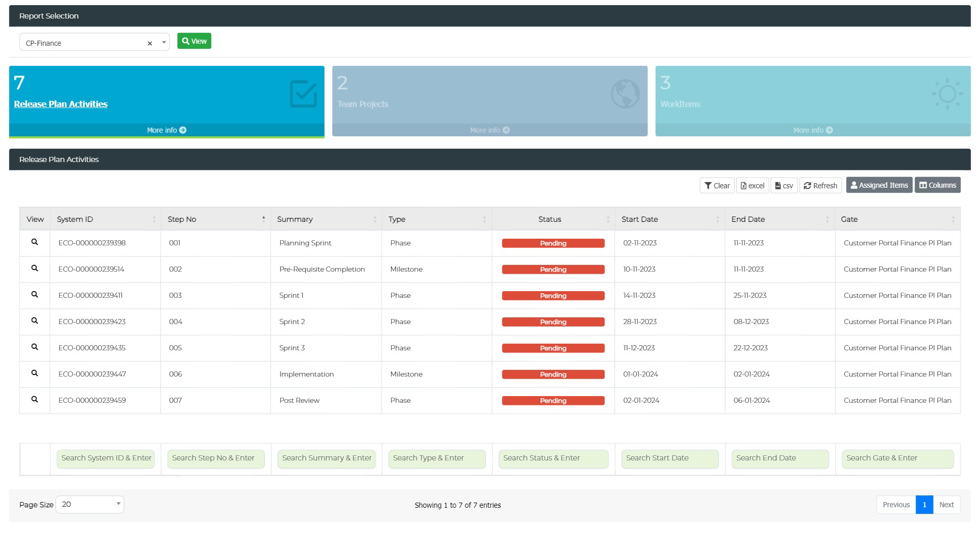Sort by Gate column header

pyautogui.click(x=898, y=219)
